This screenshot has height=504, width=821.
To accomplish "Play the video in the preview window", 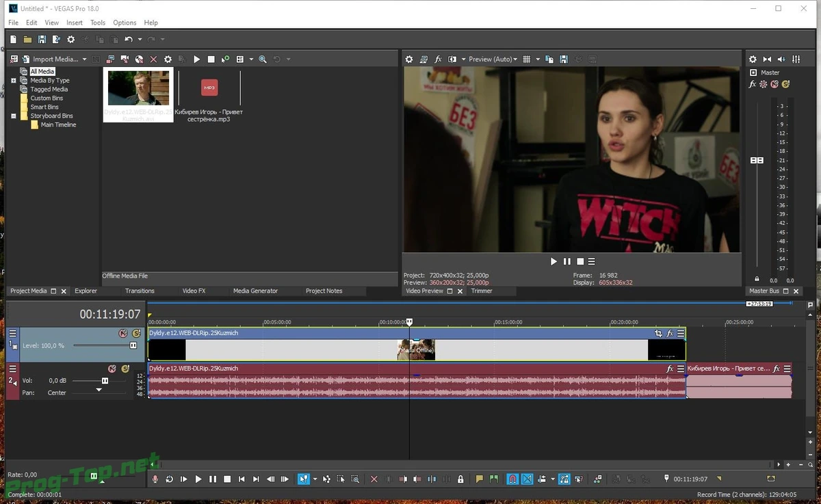I will [x=553, y=262].
